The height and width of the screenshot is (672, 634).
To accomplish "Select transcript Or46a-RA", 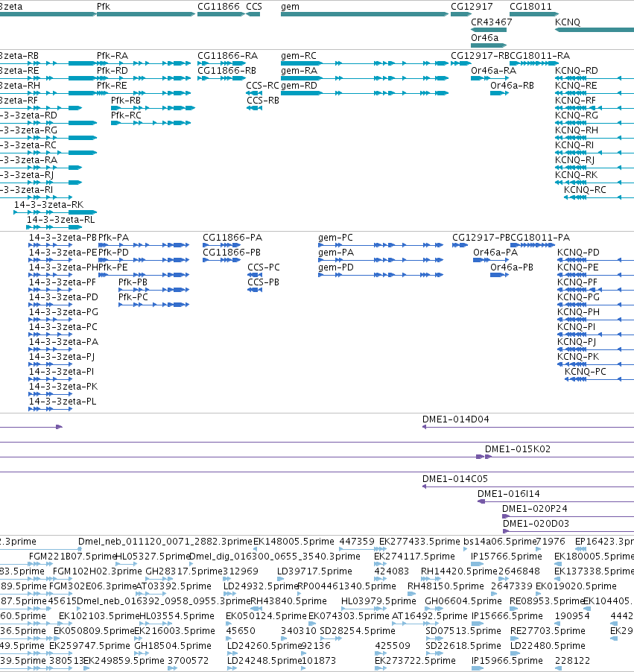I will click(493, 70).
